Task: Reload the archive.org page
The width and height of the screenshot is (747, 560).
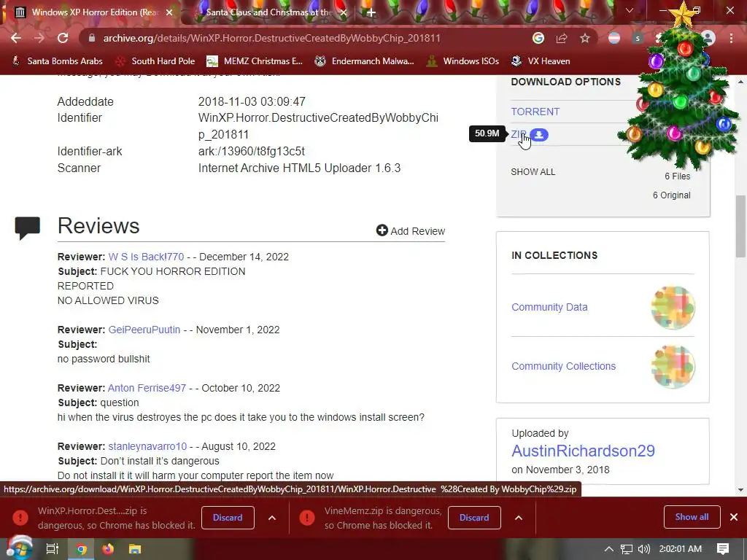Action: pos(63,38)
